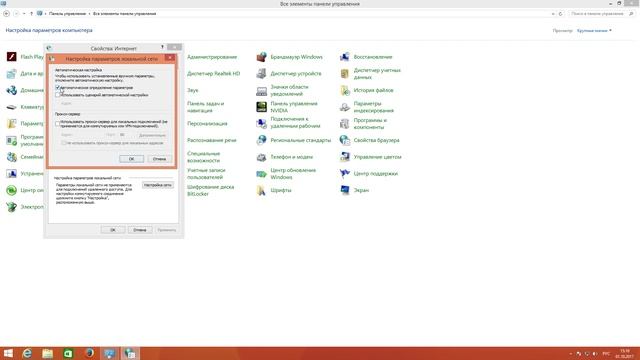The width and height of the screenshot is (640, 360).
Task: Click Cancel in Internet Properties dialog
Action: 140,230
